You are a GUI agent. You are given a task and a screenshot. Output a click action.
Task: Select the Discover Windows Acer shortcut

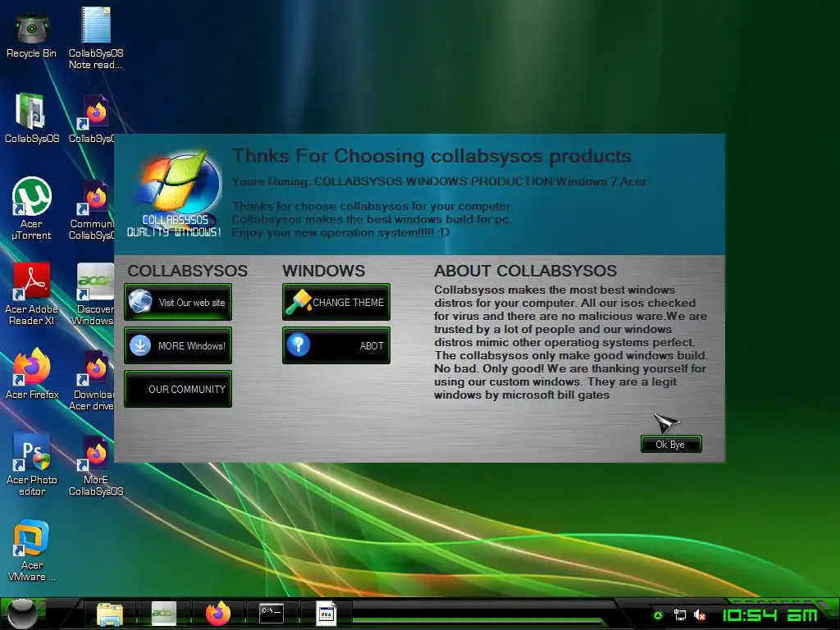point(94,294)
